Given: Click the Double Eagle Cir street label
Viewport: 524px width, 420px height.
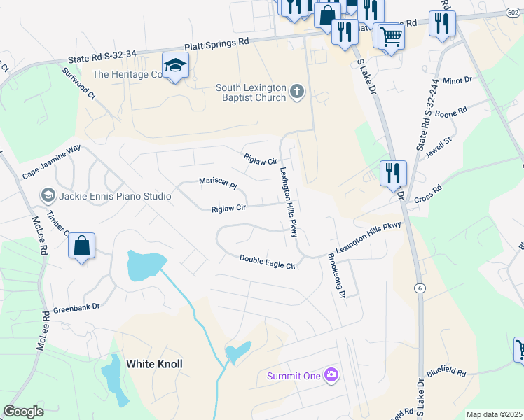Looking at the screenshot, I should pos(268,262).
